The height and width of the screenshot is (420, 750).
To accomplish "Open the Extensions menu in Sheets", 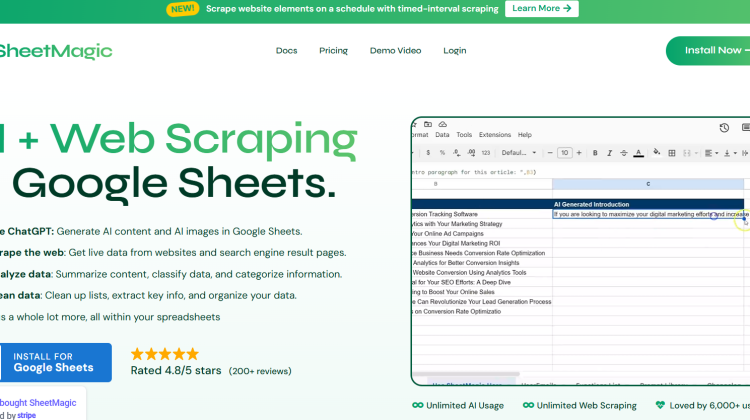I will click(495, 135).
